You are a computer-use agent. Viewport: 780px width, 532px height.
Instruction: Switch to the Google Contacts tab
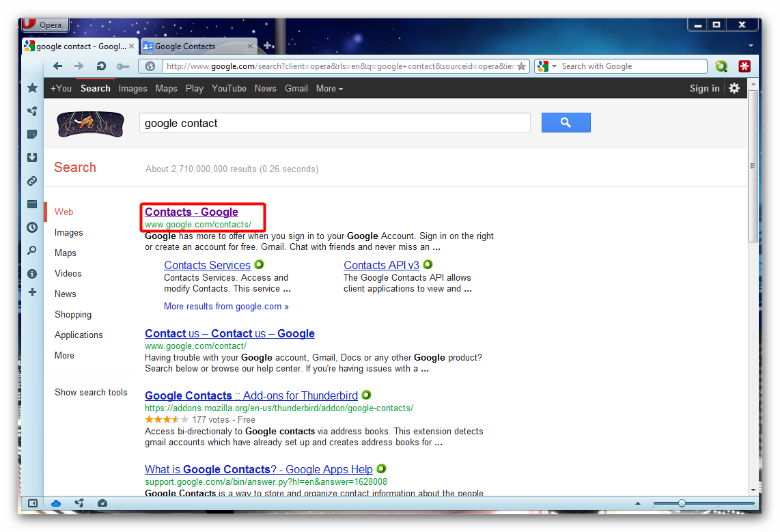click(x=199, y=46)
